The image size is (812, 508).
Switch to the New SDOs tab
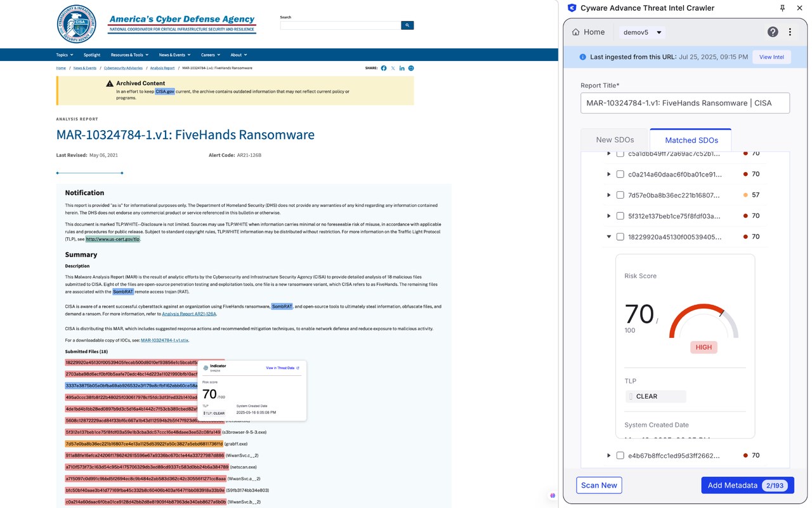[615, 140]
